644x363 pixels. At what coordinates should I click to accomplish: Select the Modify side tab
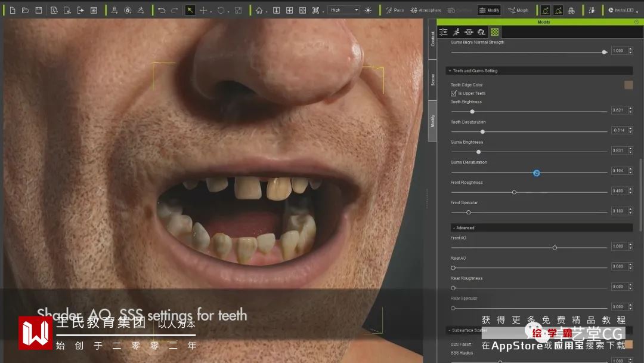(x=432, y=121)
